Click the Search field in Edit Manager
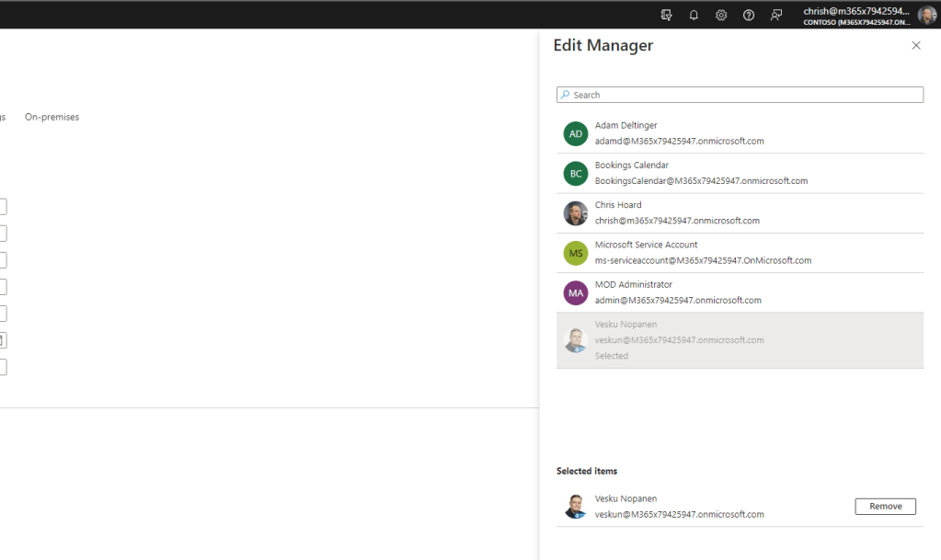Image resolution: width=941 pixels, height=560 pixels. pyautogui.click(x=740, y=95)
